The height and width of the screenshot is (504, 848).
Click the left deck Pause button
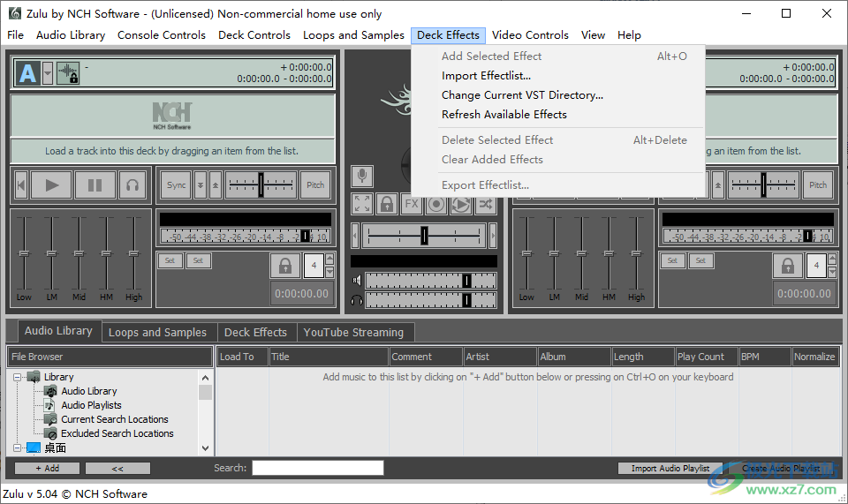tap(95, 185)
